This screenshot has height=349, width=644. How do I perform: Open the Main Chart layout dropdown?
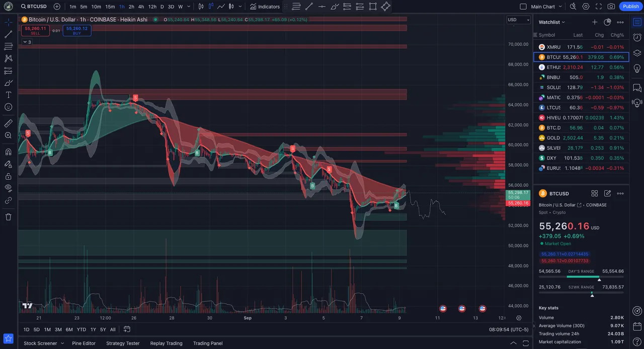546,7
